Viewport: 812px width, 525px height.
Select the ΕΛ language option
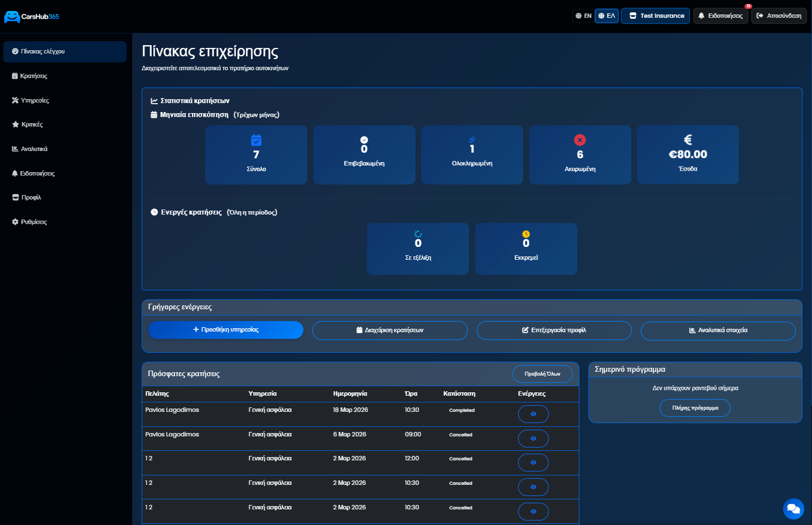(x=607, y=16)
